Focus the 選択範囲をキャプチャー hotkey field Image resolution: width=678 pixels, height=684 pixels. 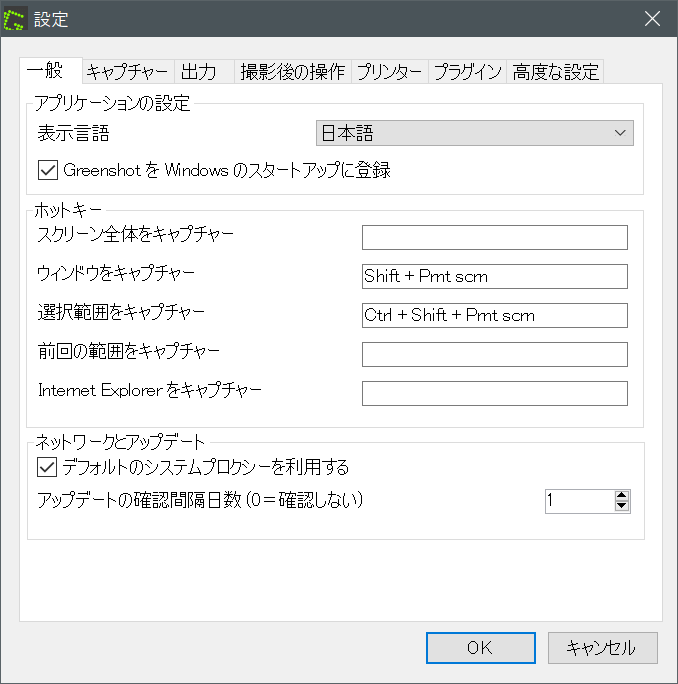pos(495,315)
